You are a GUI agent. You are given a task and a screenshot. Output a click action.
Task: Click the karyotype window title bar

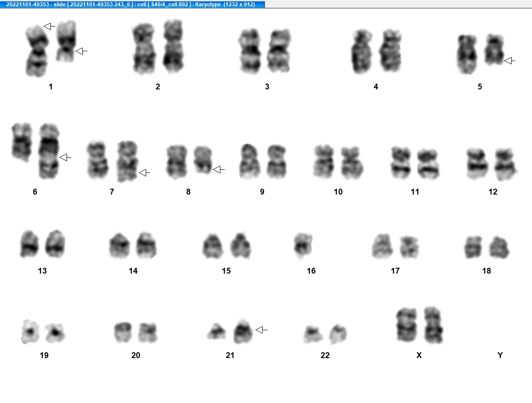132,4
